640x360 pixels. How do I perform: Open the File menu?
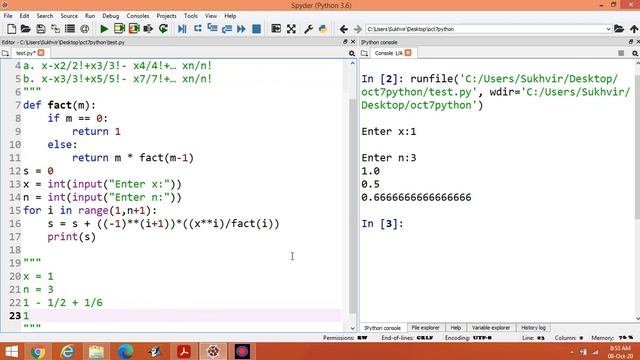[x=8, y=16]
